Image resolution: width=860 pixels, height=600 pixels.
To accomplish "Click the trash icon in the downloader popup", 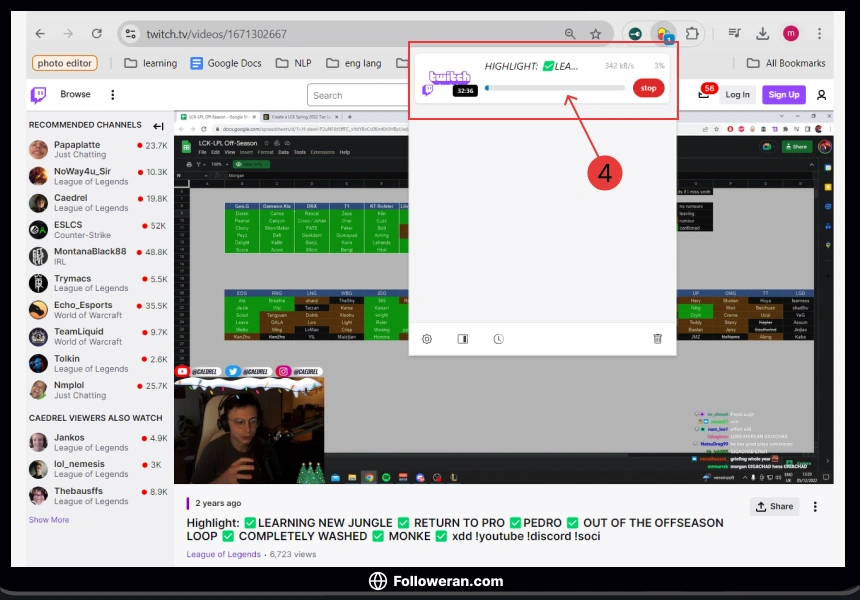I will [x=657, y=339].
